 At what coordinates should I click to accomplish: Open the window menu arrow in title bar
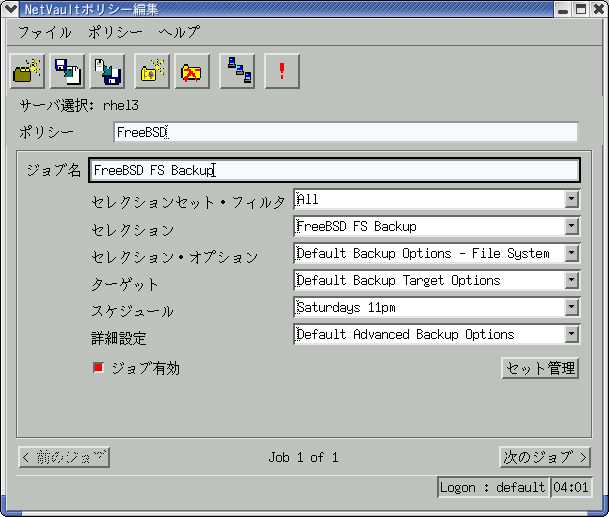point(10,9)
